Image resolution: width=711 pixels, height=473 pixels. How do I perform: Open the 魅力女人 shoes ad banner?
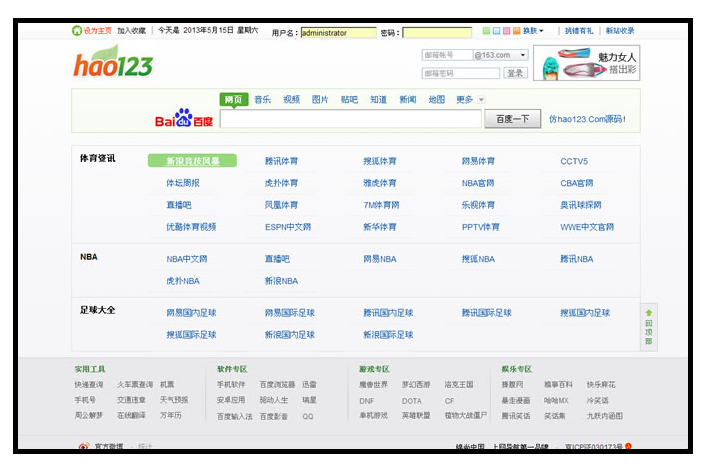point(586,63)
